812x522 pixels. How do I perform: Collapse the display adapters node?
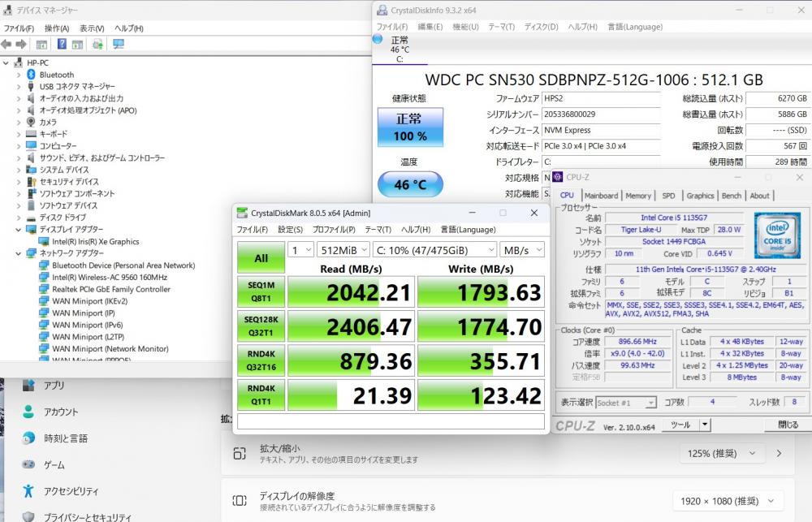click(x=19, y=230)
